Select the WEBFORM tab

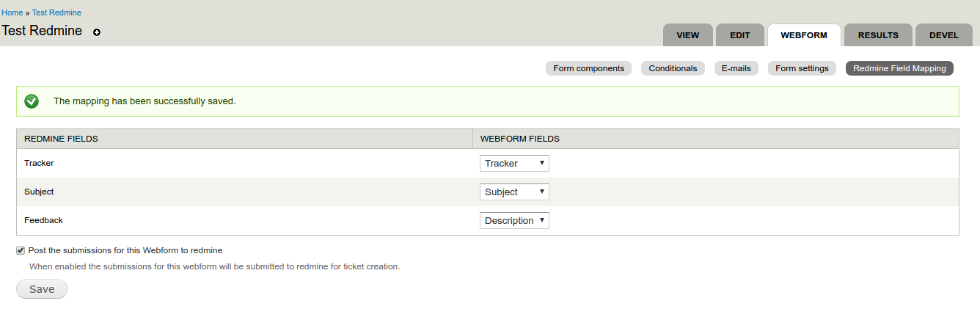804,35
